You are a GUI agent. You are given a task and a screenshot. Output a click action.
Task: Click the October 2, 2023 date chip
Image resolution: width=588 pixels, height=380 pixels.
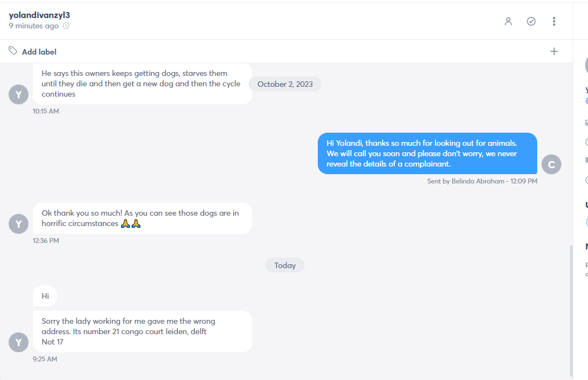[285, 84]
